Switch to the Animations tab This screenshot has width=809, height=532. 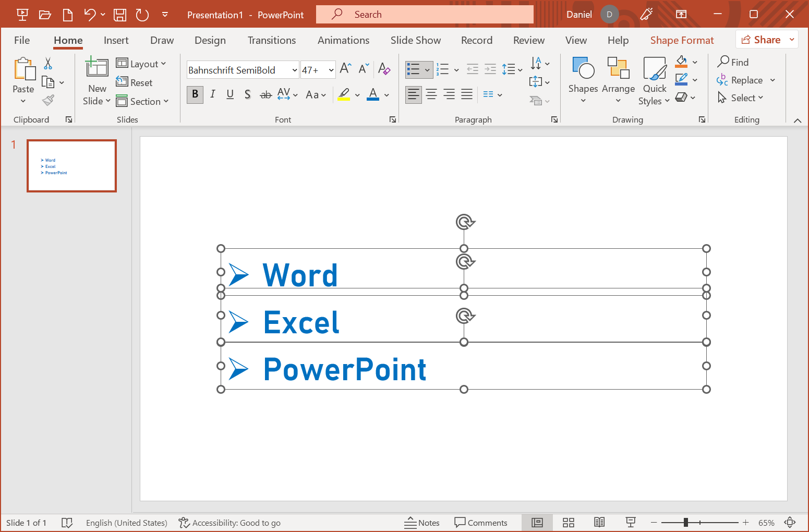point(343,40)
